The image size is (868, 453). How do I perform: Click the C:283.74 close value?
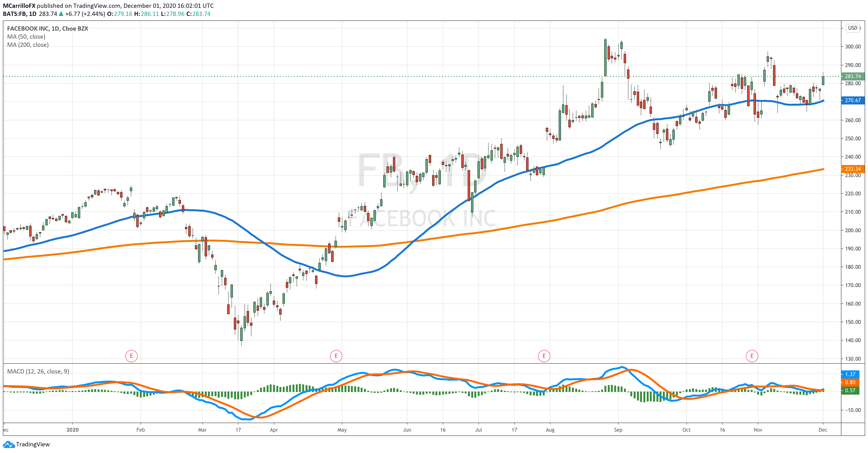(198, 14)
